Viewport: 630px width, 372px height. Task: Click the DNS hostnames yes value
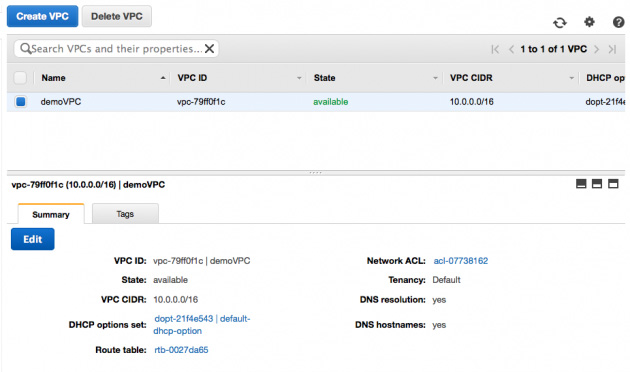coord(439,325)
